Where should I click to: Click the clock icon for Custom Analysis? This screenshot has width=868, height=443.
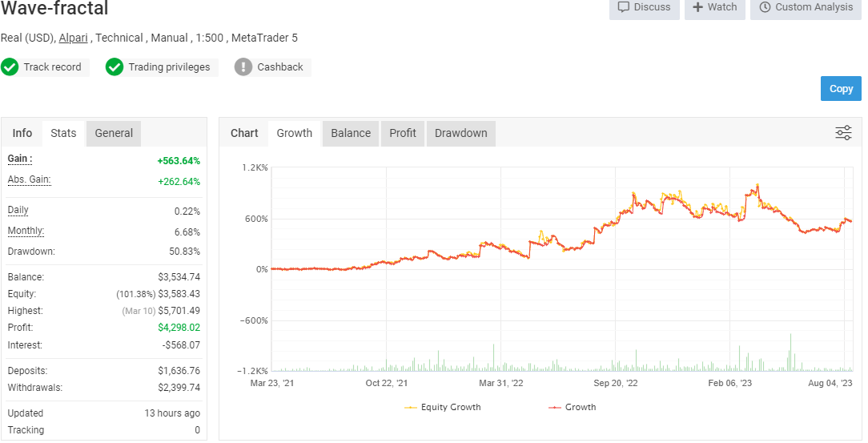pyautogui.click(x=765, y=7)
